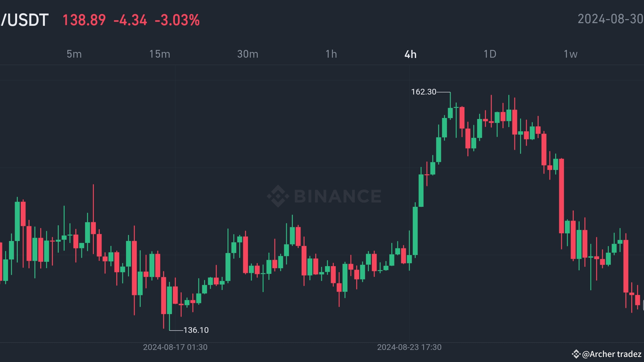Switch to the 1D daily view
This screenshot has width=644, height=362.
pyautogui.click(x=490, y=54)
